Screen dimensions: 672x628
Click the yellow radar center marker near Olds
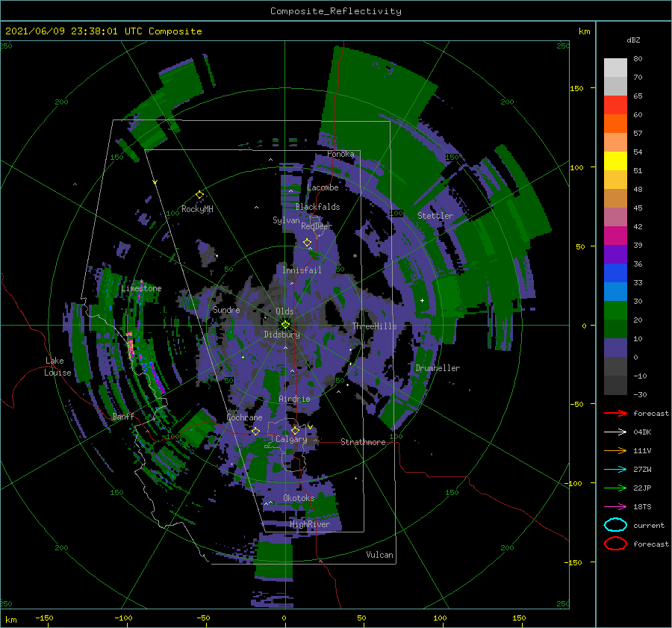285,325
